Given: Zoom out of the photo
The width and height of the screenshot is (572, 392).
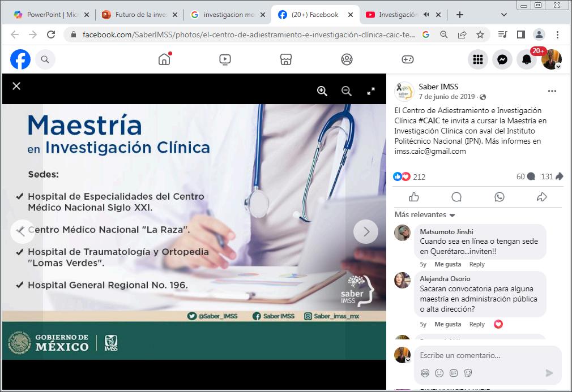Looking at the screenshot, I should pos(347,91).
